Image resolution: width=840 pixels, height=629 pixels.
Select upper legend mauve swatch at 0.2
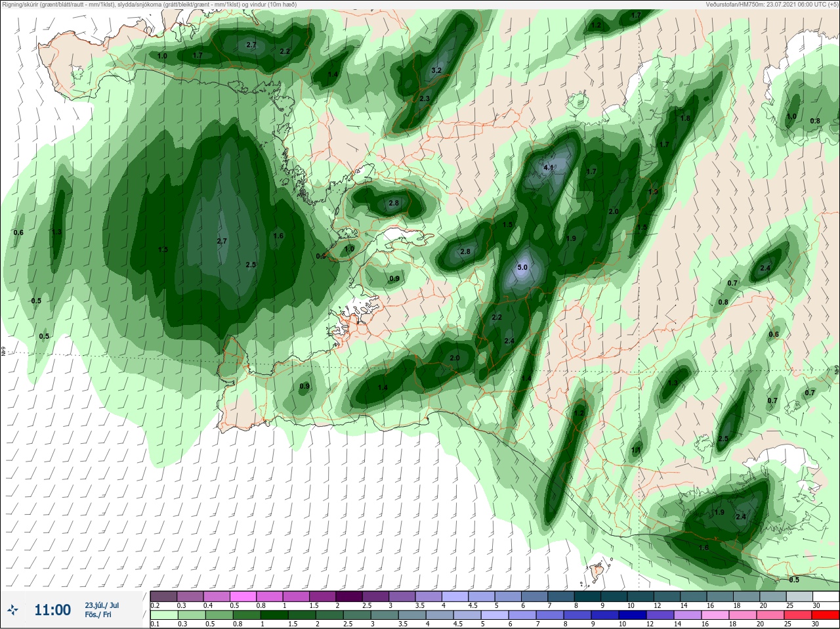[x=163, y=596]
